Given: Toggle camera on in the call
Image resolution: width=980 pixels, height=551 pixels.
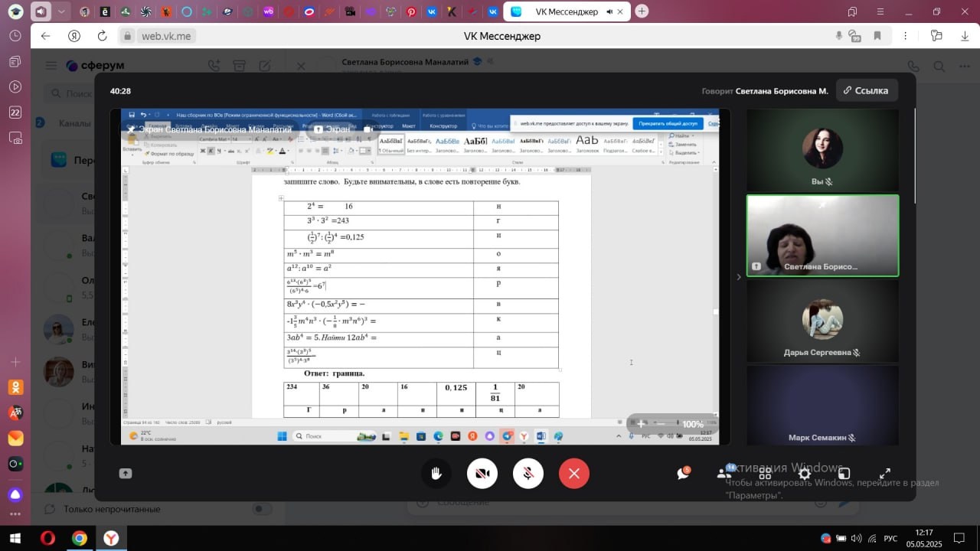Looking at the screenshot, I should 482,474.
